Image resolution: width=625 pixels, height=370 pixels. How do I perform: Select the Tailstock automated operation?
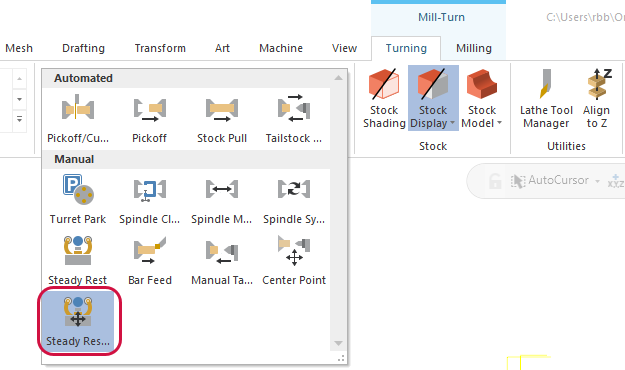294,118
